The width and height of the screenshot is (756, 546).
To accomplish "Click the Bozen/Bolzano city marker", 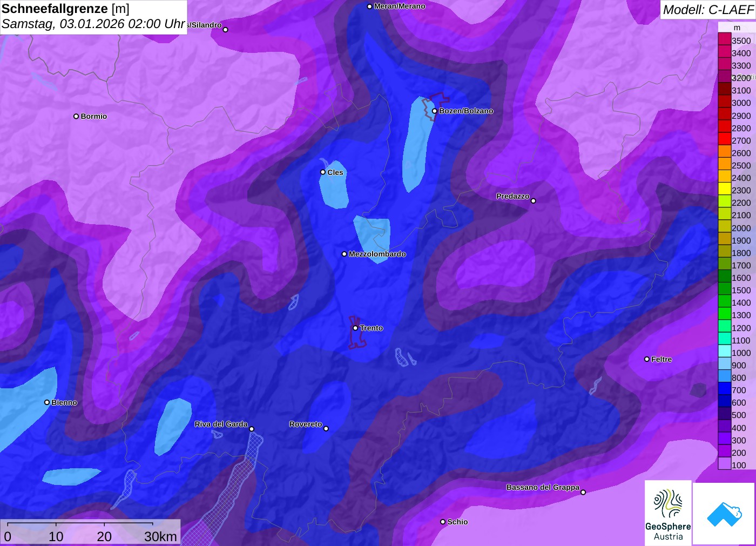I will (x=434, y=111).
